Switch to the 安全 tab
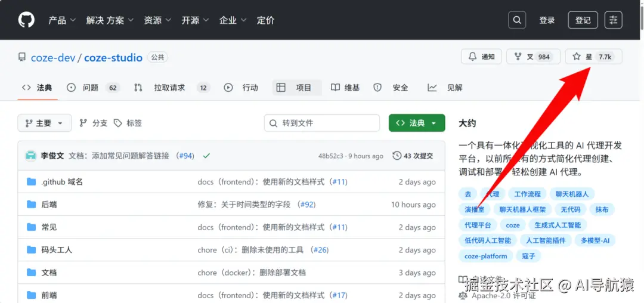 coord(391,88)
